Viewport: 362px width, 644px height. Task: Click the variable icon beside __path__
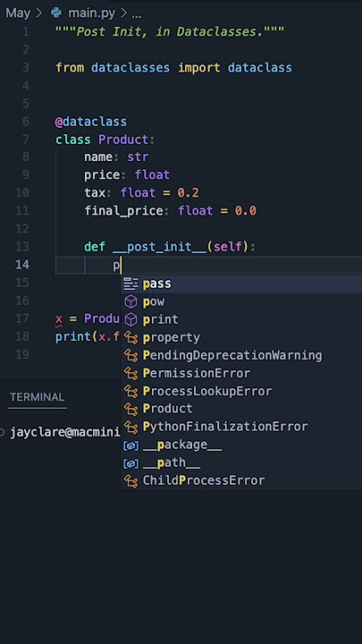pos(130,463)
